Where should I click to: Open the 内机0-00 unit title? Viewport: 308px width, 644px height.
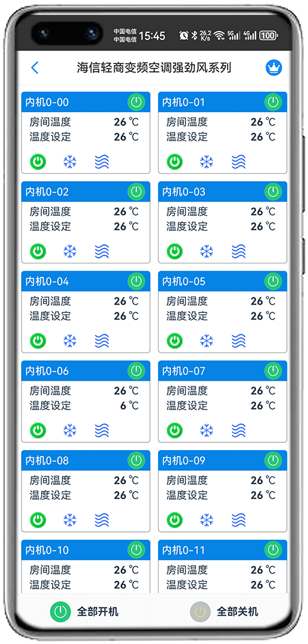pyautogui.click(x=47, y=102)
